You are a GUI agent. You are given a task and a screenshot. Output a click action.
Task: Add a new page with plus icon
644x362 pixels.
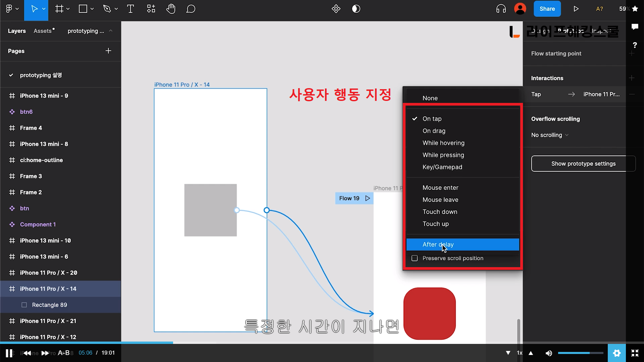tap(108, 51)
